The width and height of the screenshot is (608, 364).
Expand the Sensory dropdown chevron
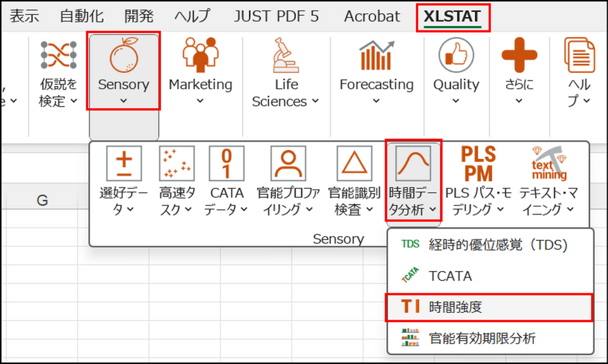123,101
